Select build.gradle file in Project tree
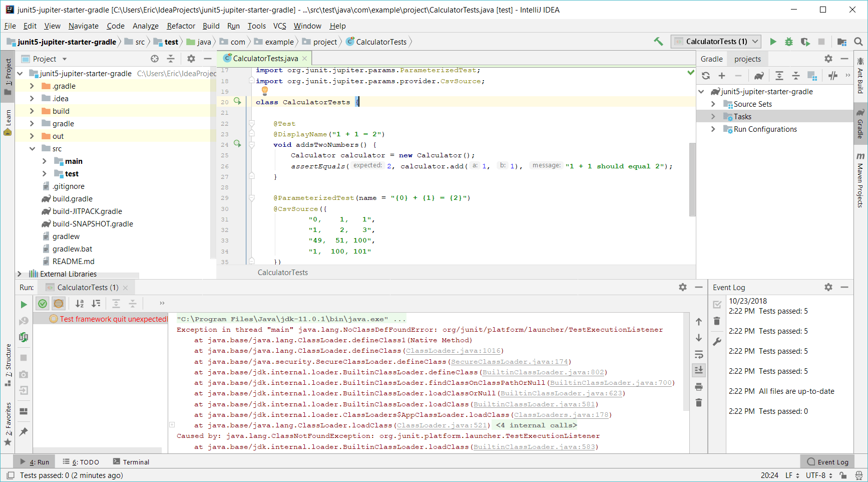This screenshot has height=482, width=868. [x=73, y=199]
